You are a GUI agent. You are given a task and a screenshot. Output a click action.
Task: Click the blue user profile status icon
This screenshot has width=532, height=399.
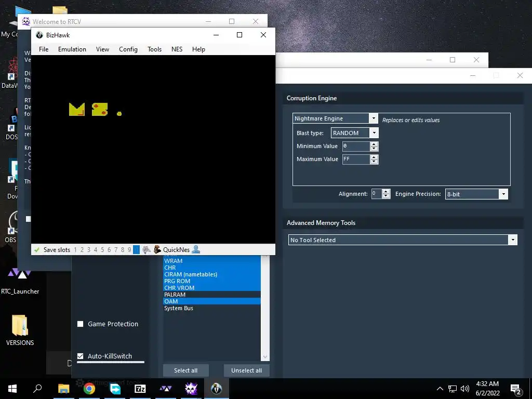coord(196,249)
